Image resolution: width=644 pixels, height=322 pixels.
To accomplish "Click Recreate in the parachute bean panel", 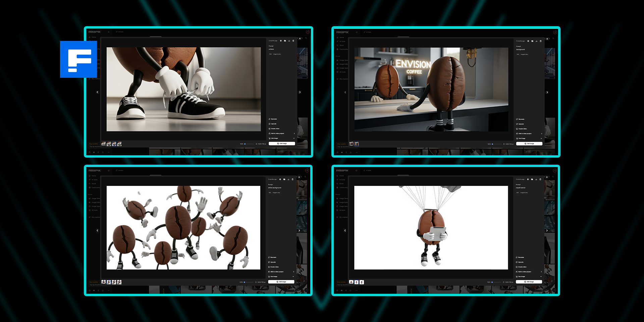I will click(521, 257).
